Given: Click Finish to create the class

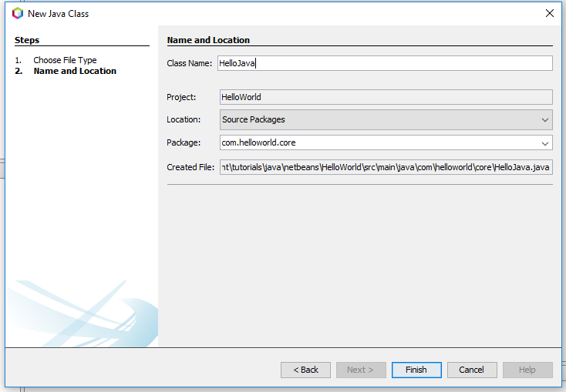Looking at the screenshot, I should [x=416, y=370].
